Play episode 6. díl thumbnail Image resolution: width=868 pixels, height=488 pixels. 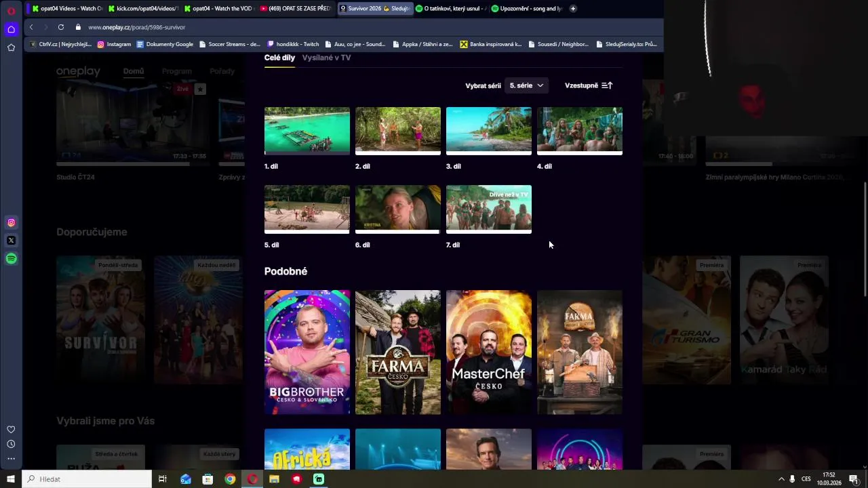398,209
